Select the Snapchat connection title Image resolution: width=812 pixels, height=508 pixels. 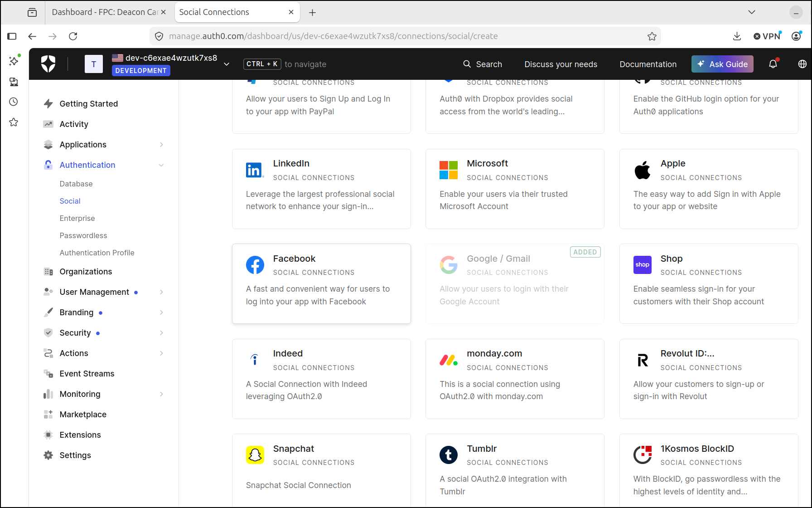click(293, 449)
